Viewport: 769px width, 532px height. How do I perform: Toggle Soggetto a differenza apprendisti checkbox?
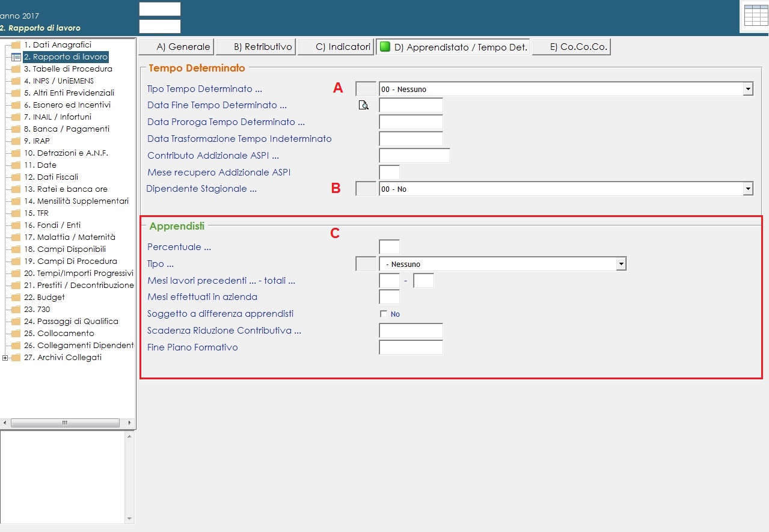coord(384,314)
